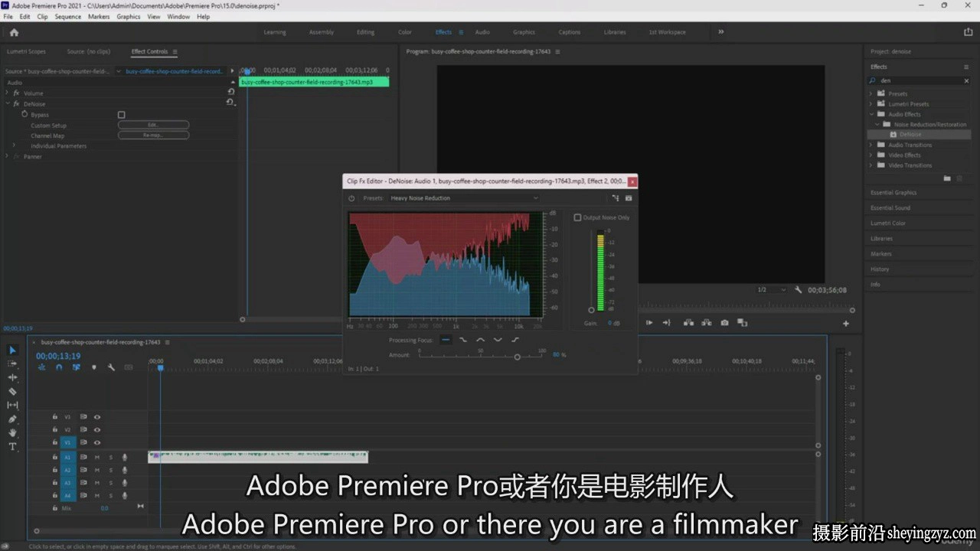Switch to the Editing workspace

(x=366, y=32)
